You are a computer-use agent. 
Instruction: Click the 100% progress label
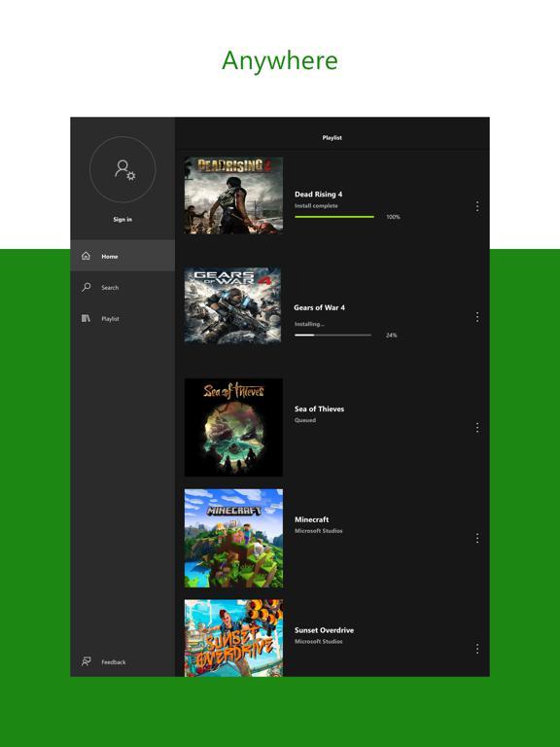pos(393,217)
